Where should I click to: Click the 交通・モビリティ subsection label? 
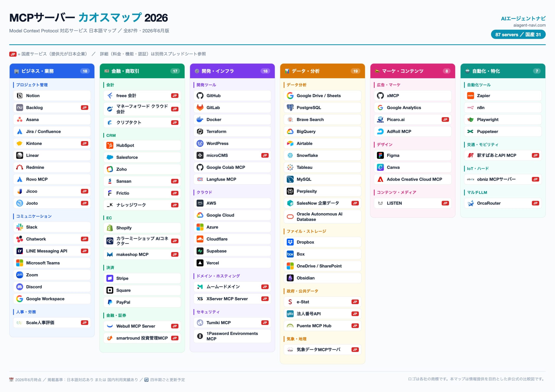(x=483, y=145)
